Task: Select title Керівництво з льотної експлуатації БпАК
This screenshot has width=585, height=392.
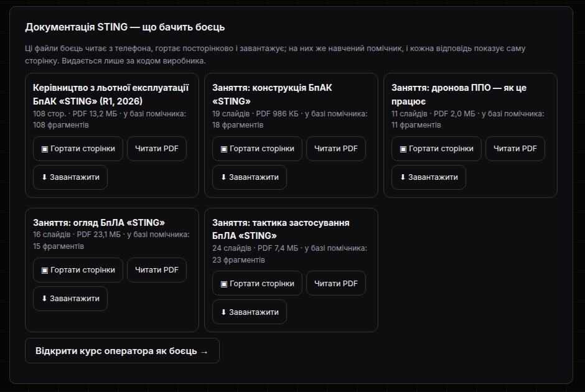Action: (111, 95)
